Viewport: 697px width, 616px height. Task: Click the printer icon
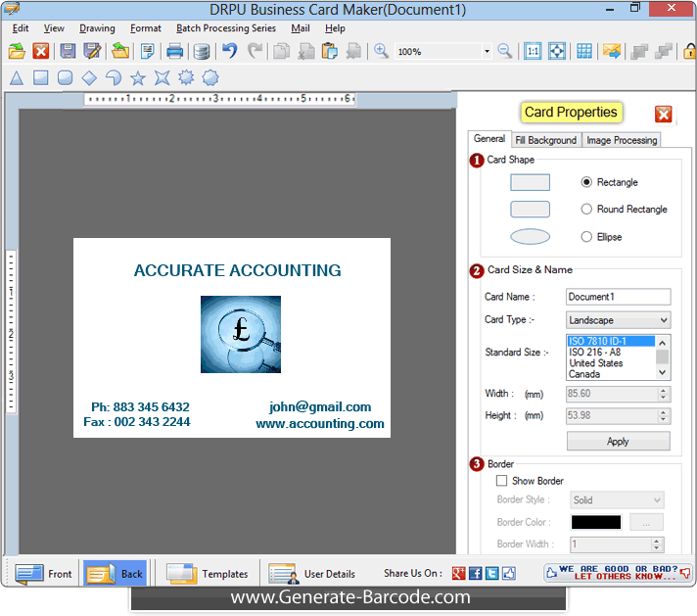[174, 51]
